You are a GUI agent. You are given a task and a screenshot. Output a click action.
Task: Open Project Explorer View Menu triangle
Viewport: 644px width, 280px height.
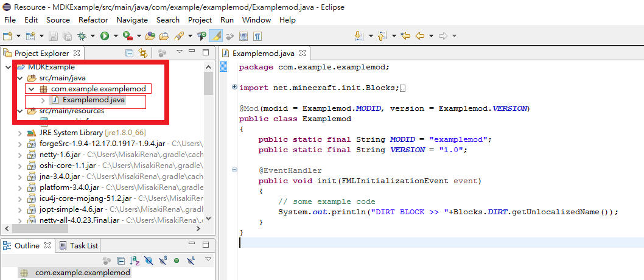(x=179, y=52)
